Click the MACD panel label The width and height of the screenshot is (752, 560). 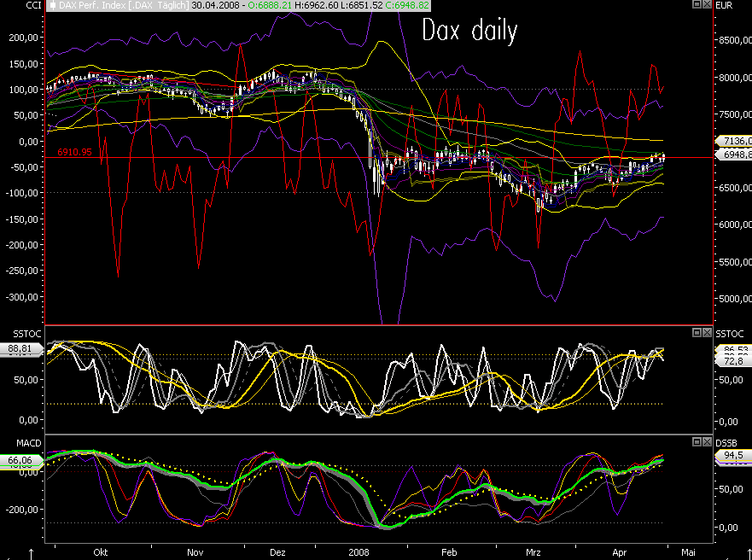point(29,443)
